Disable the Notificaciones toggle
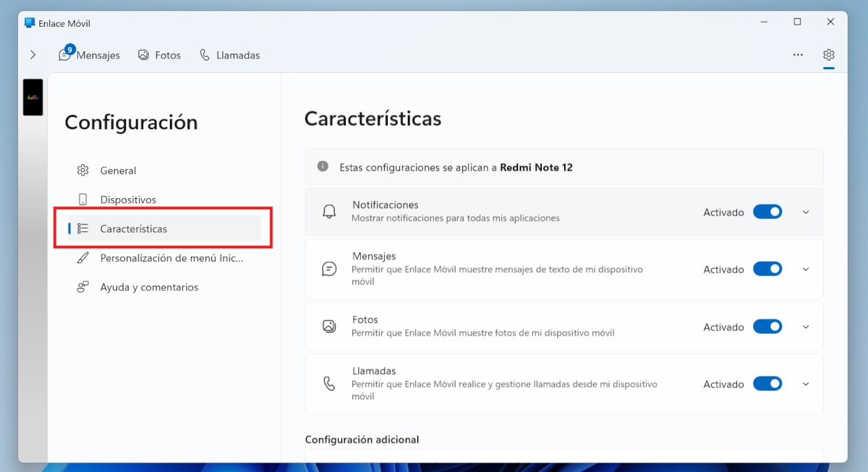868x472 pixels. coord(767,212)
